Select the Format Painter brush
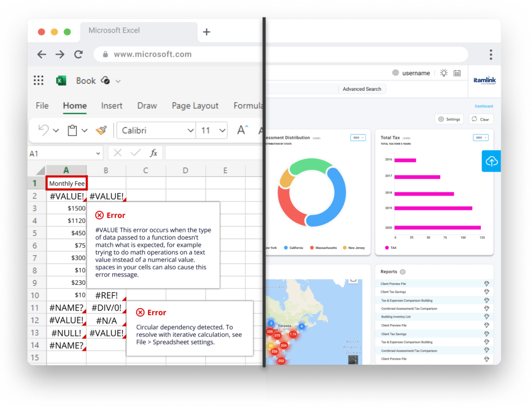Image resolution: width=532 pixels, height=408 pixels. (101, 130)
